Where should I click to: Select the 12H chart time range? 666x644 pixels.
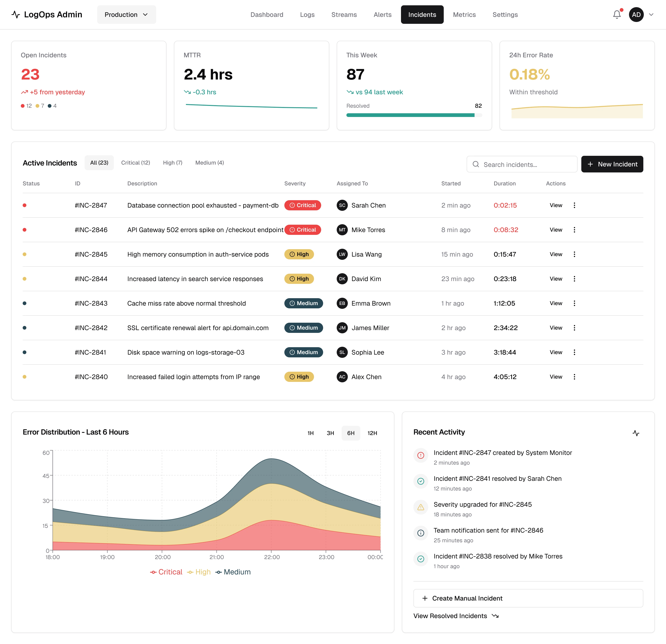372,433
